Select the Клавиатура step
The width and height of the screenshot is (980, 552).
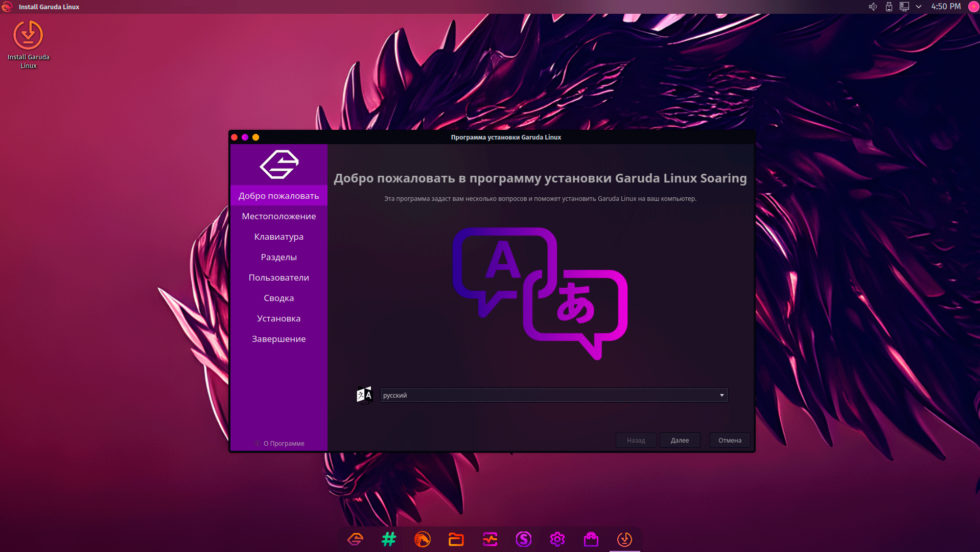pos(279,237)
